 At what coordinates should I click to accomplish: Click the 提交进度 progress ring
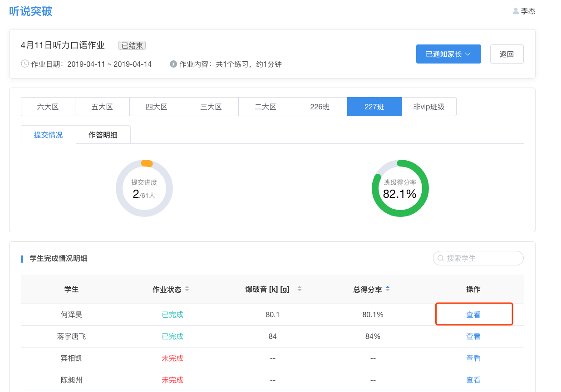click(144, 188)
